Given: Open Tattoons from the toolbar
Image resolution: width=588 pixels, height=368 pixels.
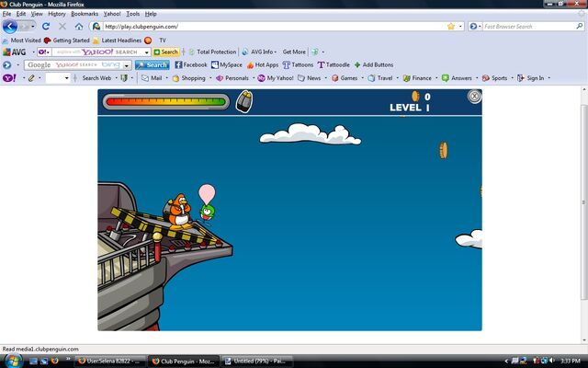Looking at the screenshot, I should pos(298,65).
